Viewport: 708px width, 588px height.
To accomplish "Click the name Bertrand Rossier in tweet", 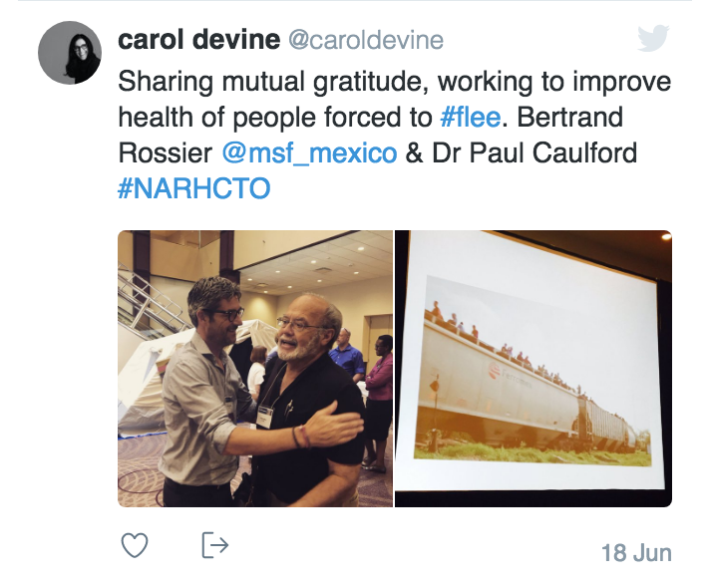I will 370,135.
